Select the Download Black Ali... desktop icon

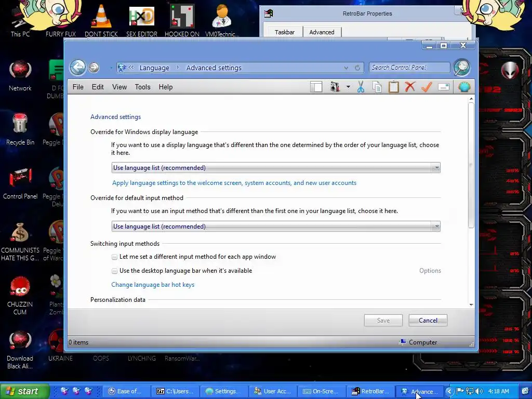(20, 350)
